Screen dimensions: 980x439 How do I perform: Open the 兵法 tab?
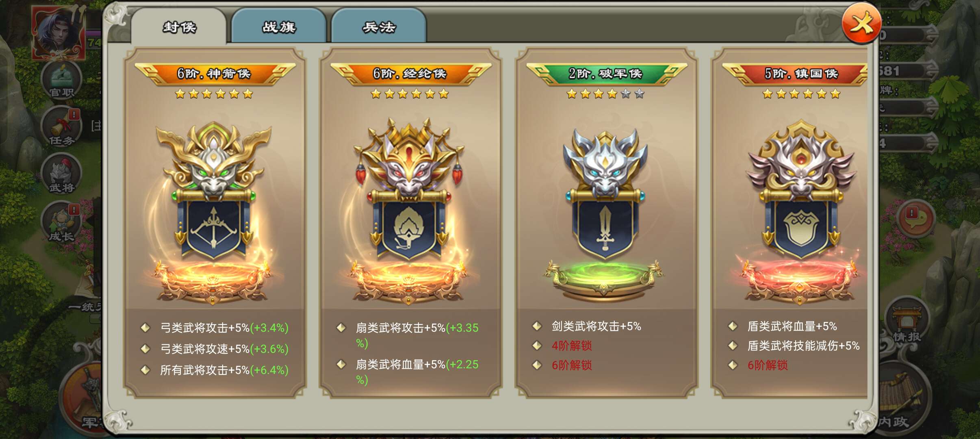pyautogui.click(x=379, y=26)
